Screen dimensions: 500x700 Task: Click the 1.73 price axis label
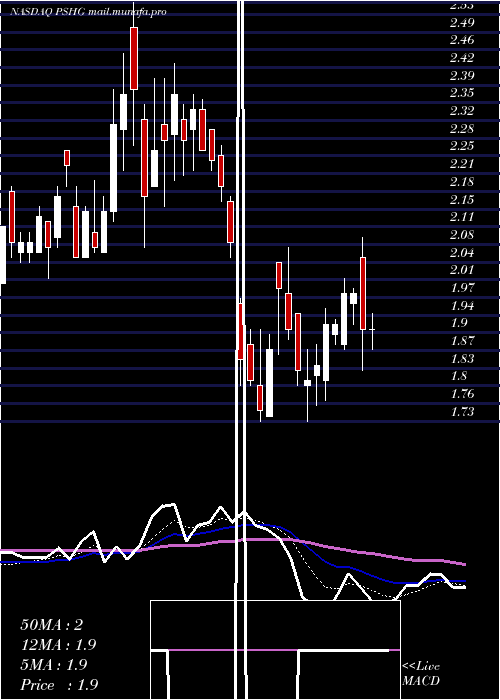click(462, 411)
